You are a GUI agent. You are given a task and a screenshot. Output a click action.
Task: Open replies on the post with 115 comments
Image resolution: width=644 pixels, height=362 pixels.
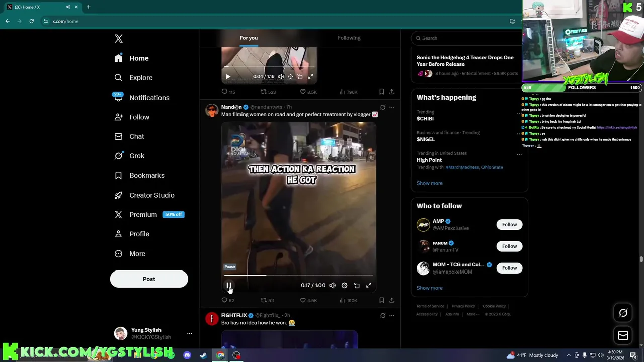point(228,92)
